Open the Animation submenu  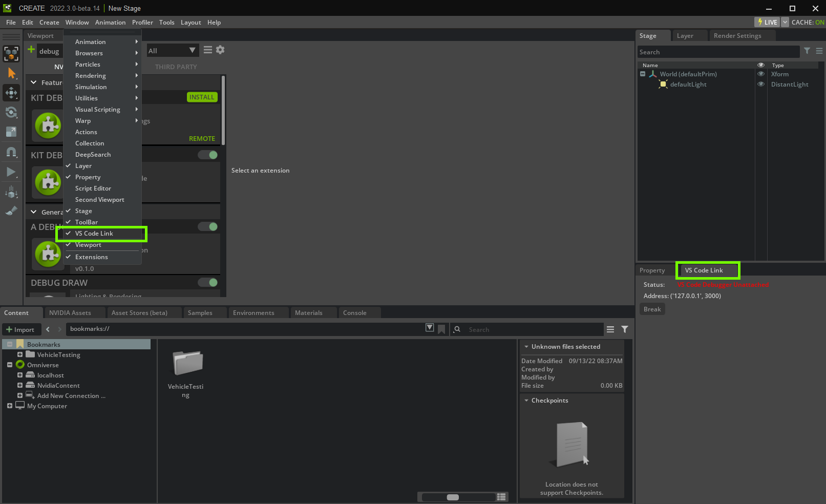[102, 42]
